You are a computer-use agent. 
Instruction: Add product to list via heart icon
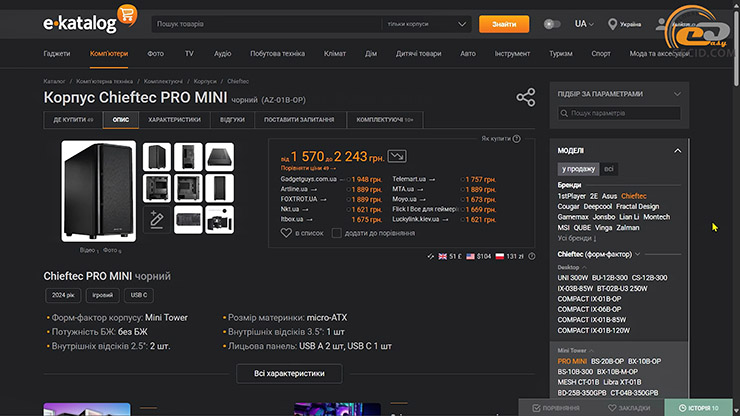click(286, 232)
